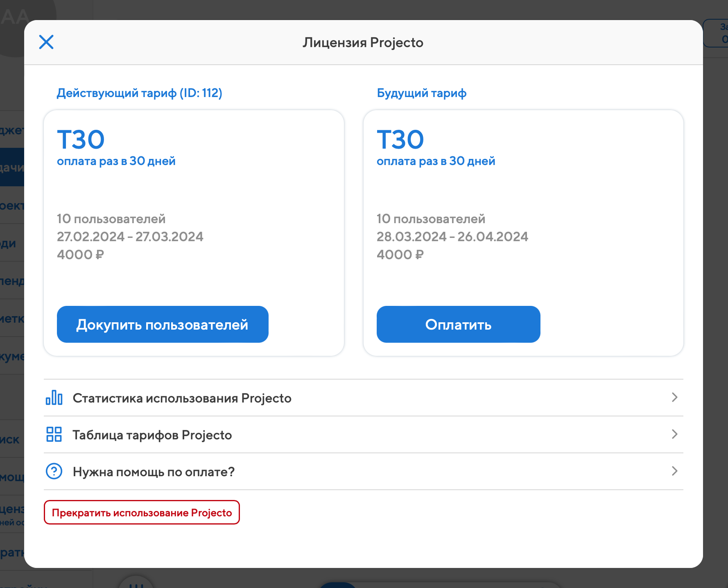This screenshot has height=588, width=728.
Task: Click Прекратить использование Projecto button
Action: (142, 512)
